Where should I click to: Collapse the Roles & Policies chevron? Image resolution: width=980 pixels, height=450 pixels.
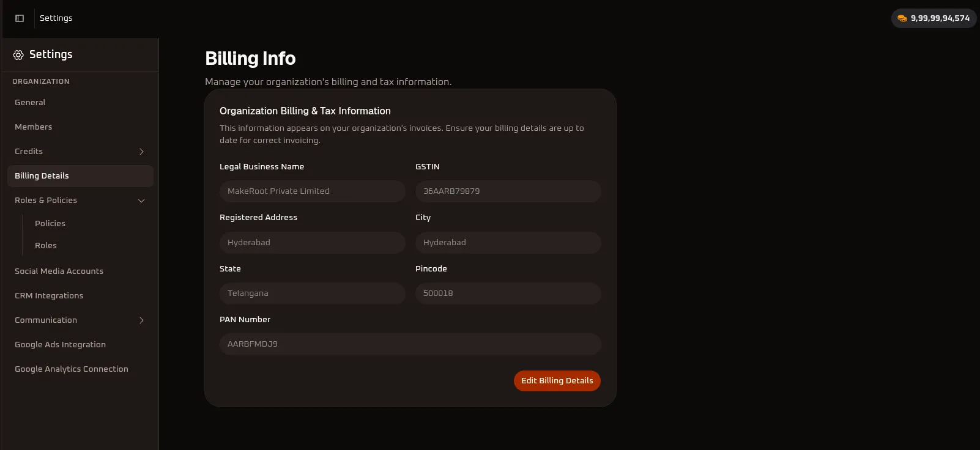[x=141, y=201]
